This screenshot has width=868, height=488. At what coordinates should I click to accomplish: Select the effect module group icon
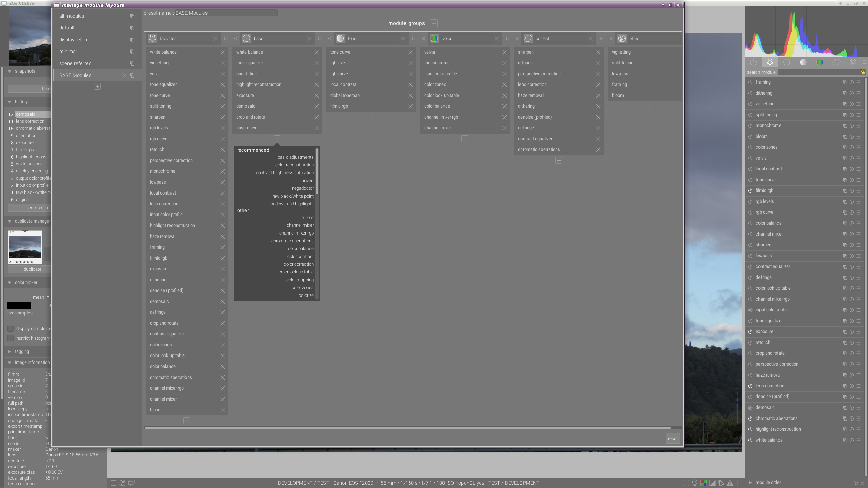pos(853,62)
